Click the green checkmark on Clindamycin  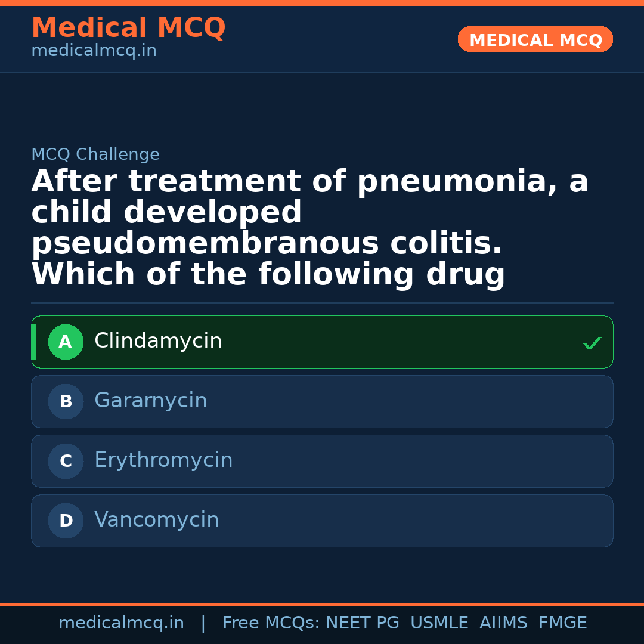[x=592, y=343]
